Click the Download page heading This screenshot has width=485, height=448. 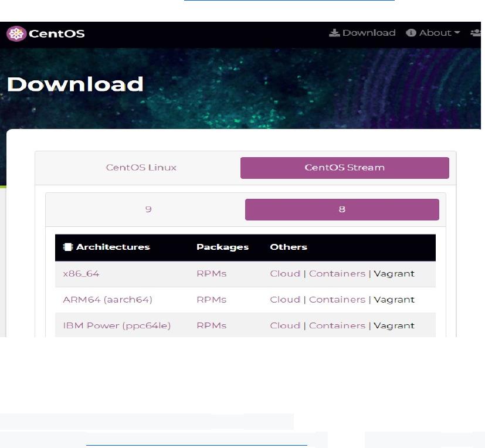pos(75,84)
